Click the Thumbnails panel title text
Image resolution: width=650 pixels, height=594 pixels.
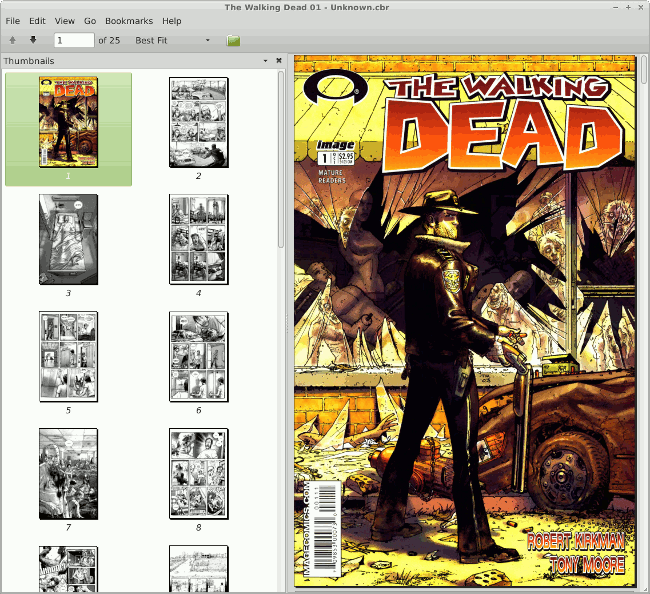click(29, 61)
